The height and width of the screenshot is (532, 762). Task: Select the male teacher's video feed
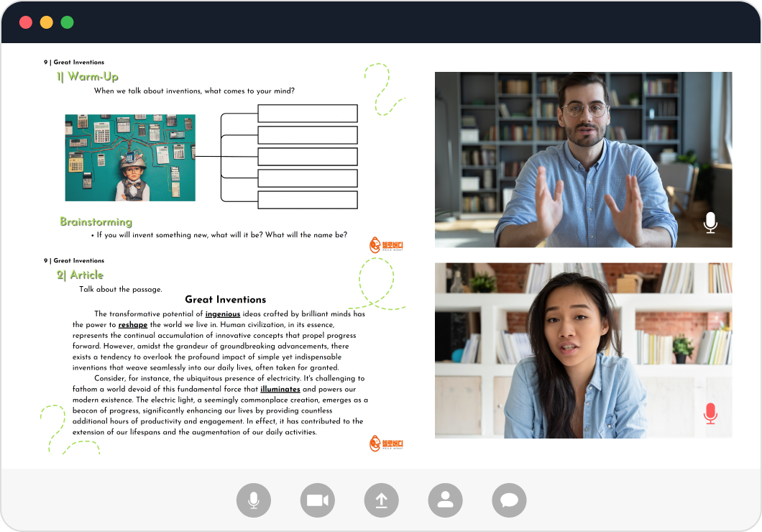pyautogui.click(x=583, y=160)
